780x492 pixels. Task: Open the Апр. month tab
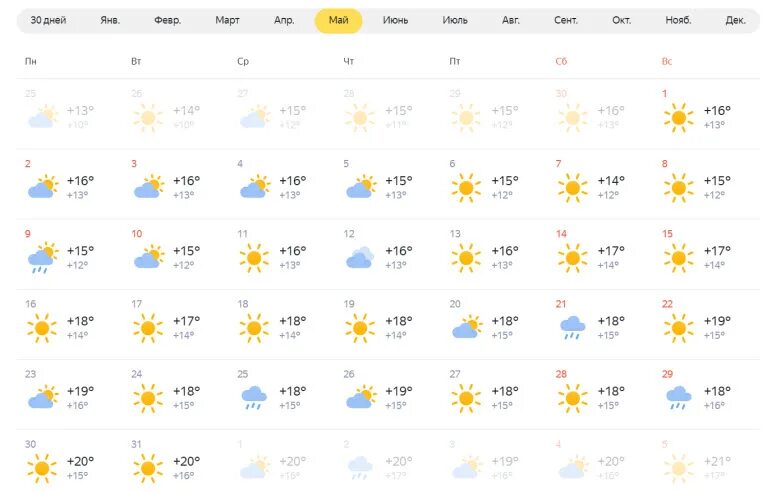point(284,20)
